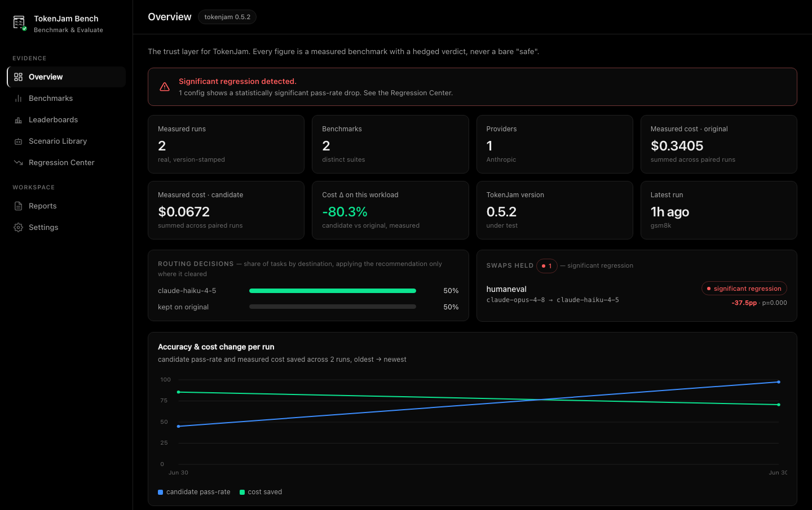Open Settings from the workspace menu
The width and height of the screenshot is (812, 510).
(67, 228)
